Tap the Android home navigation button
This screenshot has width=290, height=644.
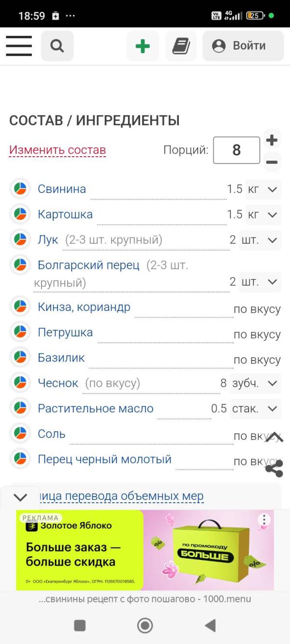[x=145, y=625]
